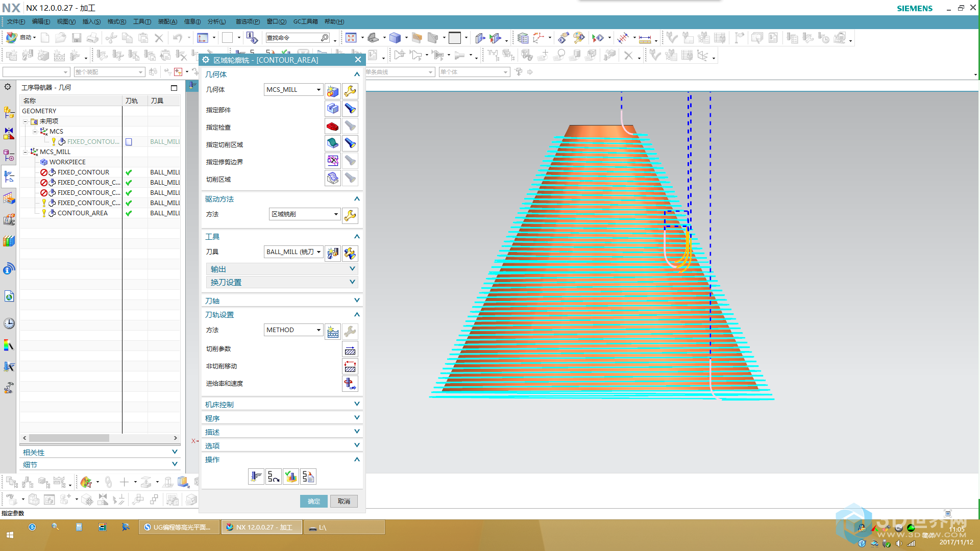Click the save icon in top toolbar
The height and width of the screenshot is (551, 980).
coord(77,38)
